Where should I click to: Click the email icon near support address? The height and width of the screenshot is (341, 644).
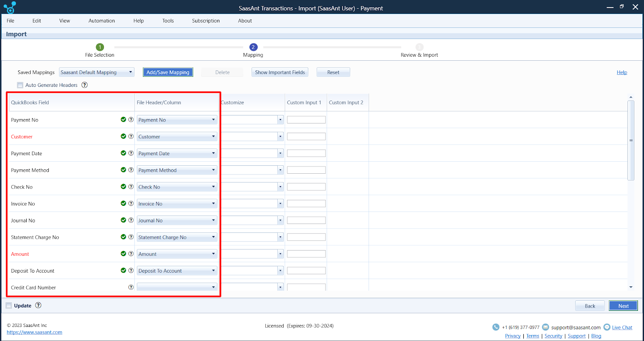coord(546,327)
